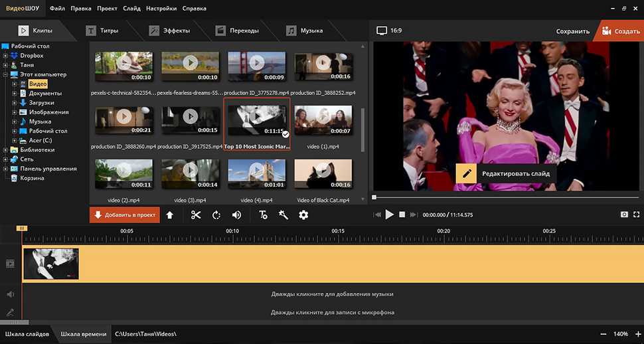Toggle fullscreen preview mode
This screenshot has width=644, height=344.
point(637,215)
